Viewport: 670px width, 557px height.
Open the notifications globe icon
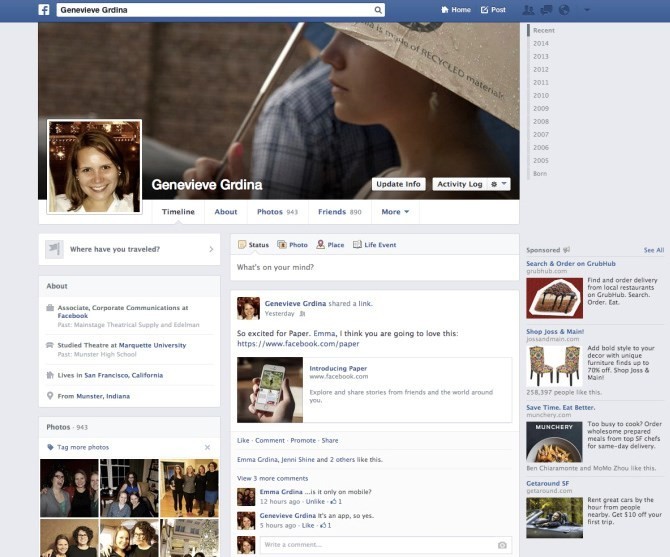564,10
